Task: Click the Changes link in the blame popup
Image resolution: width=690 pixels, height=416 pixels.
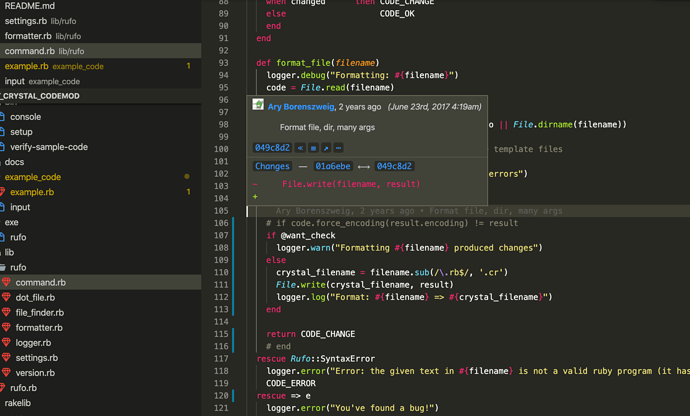Action: click(x=272, y=166)
